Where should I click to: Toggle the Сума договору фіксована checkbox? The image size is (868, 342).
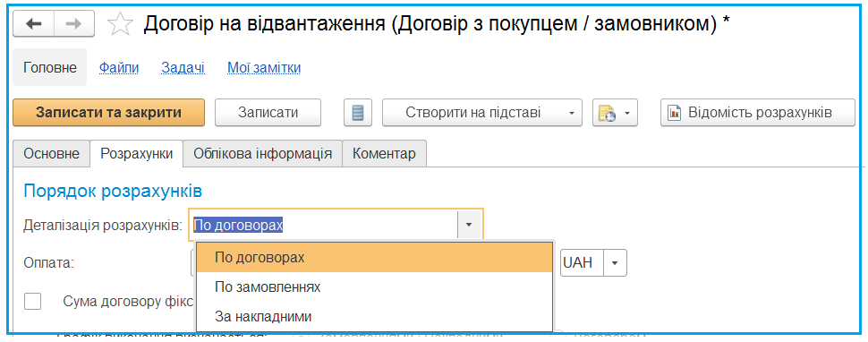pyautogui.click(x=32, y=302)
